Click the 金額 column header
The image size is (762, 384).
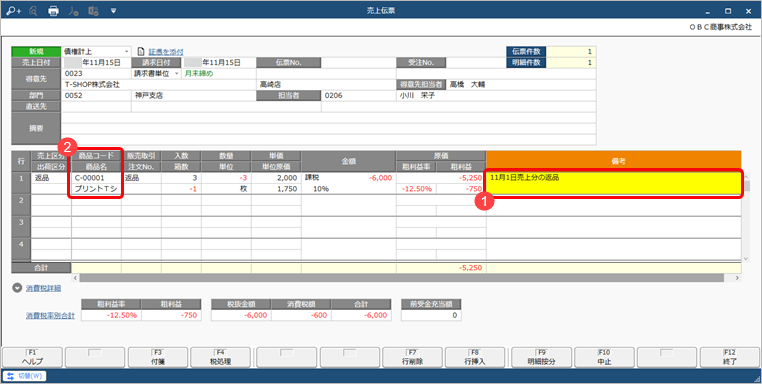[348, 161]
